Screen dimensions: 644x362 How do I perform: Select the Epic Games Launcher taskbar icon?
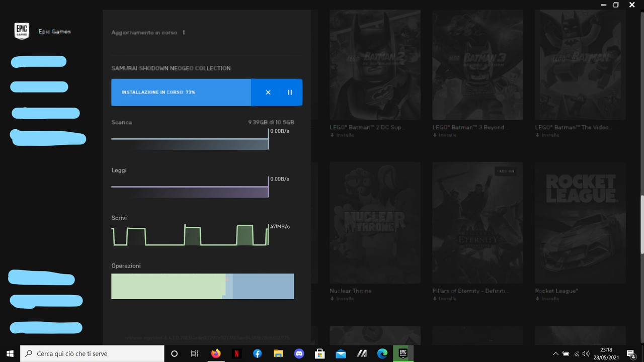(403, 353)
